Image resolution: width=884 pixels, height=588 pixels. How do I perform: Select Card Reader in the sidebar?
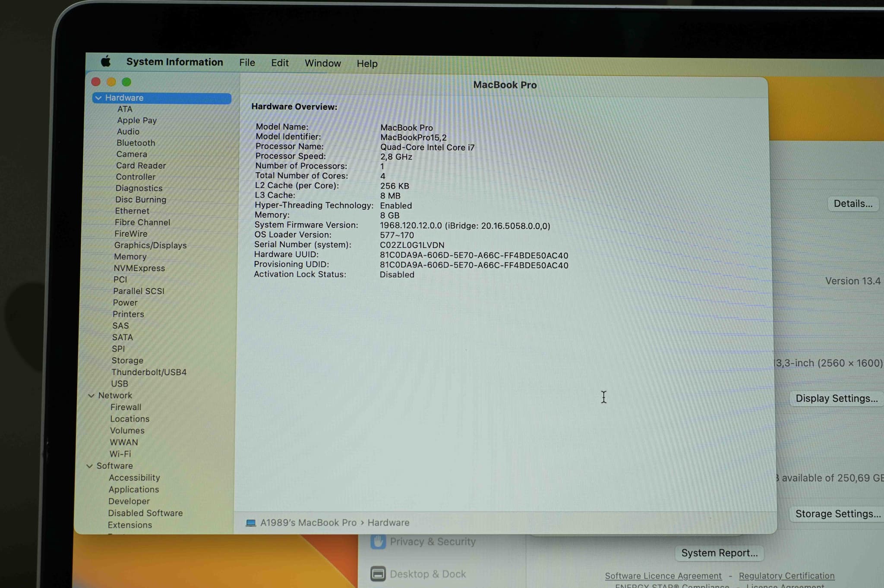141,166
